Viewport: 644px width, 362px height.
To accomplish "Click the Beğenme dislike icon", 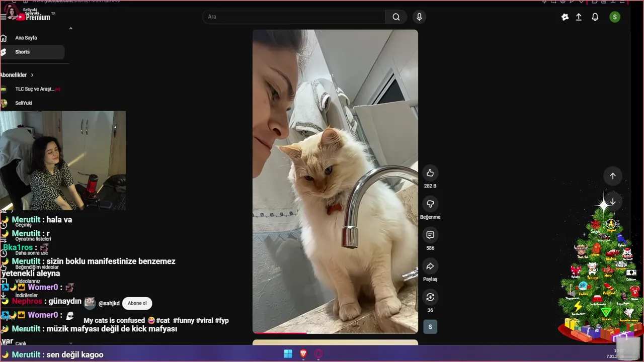I will coord(430,204).
